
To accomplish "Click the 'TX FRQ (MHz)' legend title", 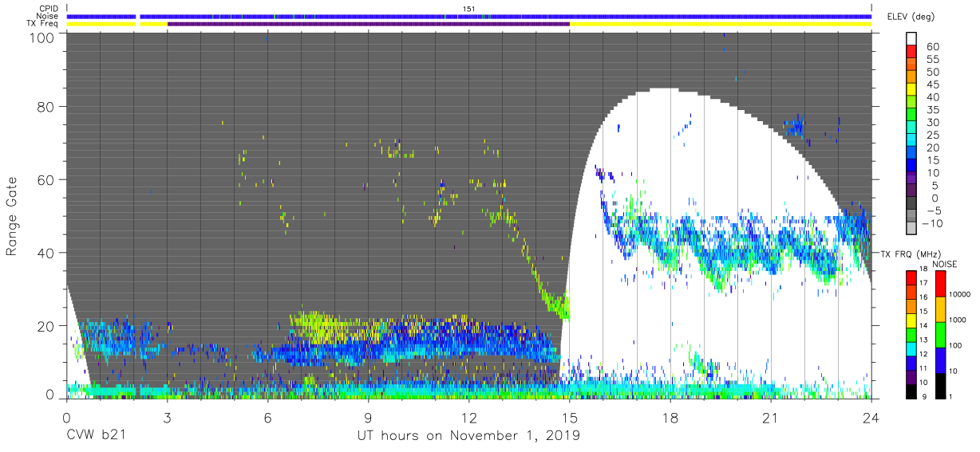I will [910, 254].
